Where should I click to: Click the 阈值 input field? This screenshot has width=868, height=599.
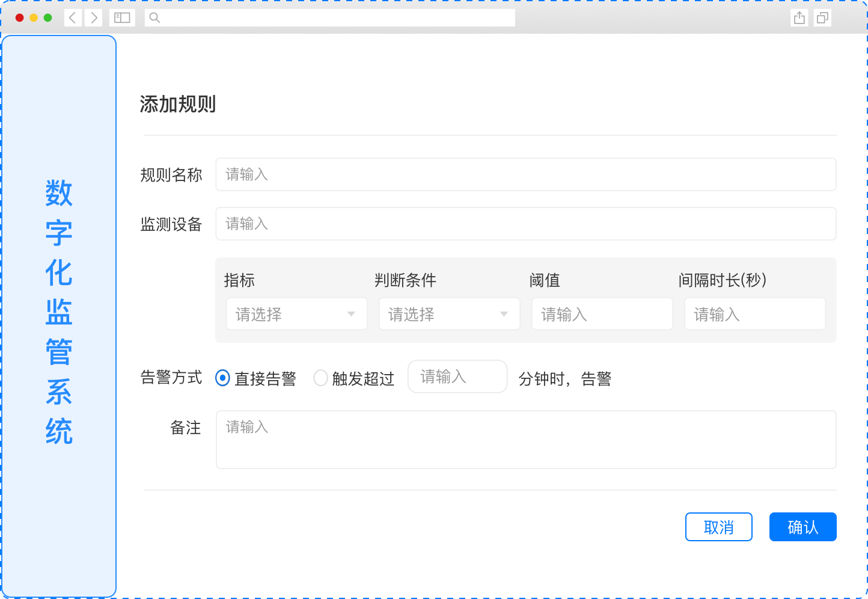(602, 314)
